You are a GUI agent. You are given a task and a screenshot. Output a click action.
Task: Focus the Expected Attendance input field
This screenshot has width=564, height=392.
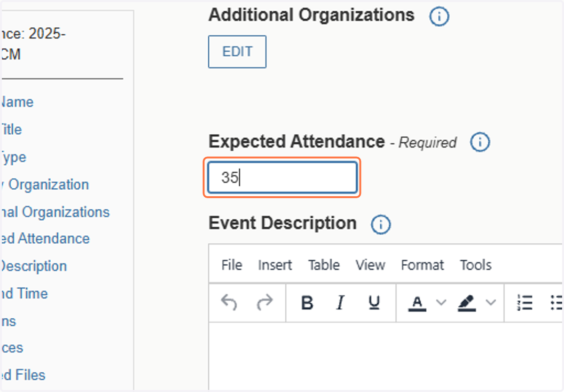click(282, 177)
